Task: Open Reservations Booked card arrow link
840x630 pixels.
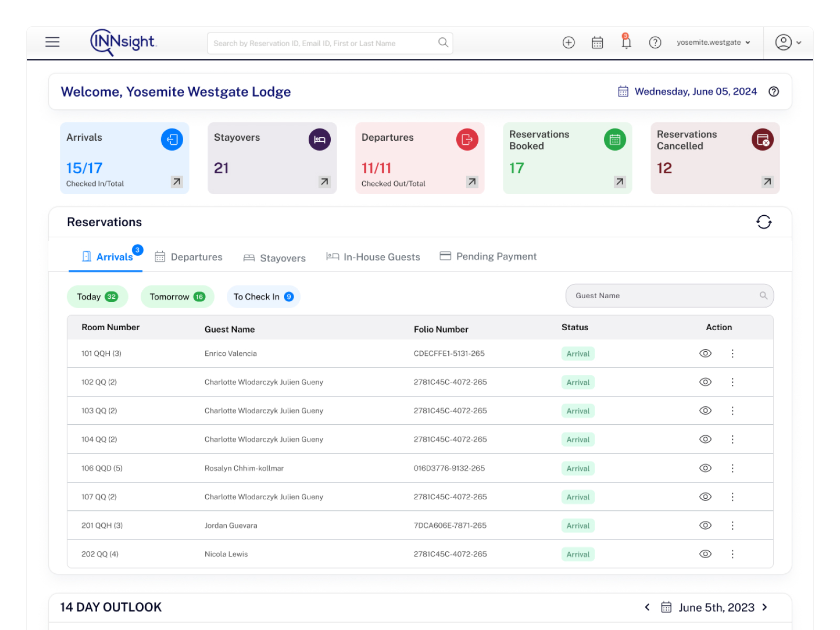Action: point(620,182)
